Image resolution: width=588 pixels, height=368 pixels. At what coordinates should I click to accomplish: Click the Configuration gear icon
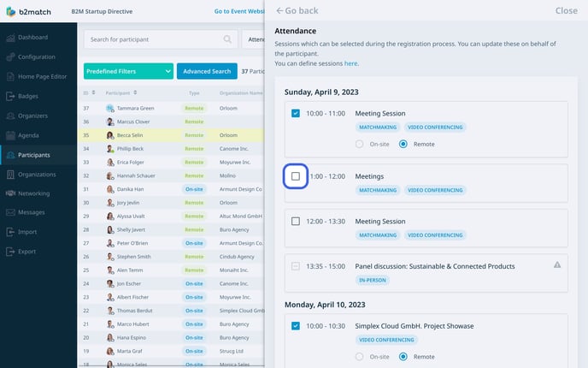(10, 56)
